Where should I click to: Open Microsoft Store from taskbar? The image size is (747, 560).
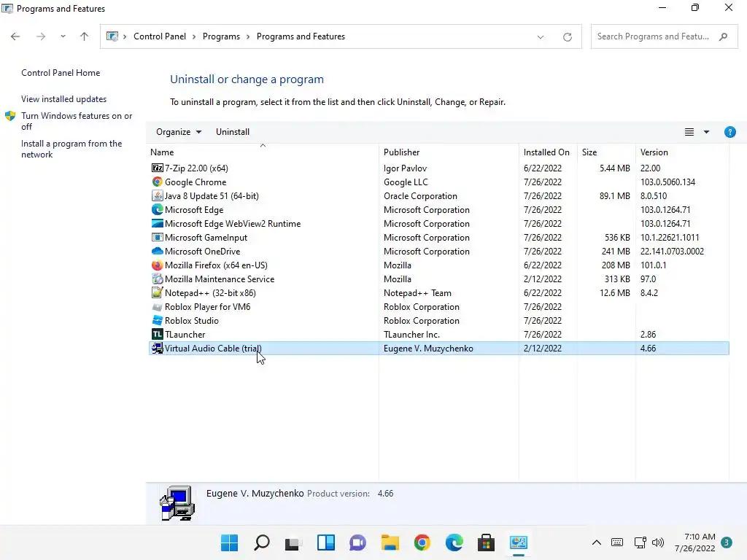486,542
